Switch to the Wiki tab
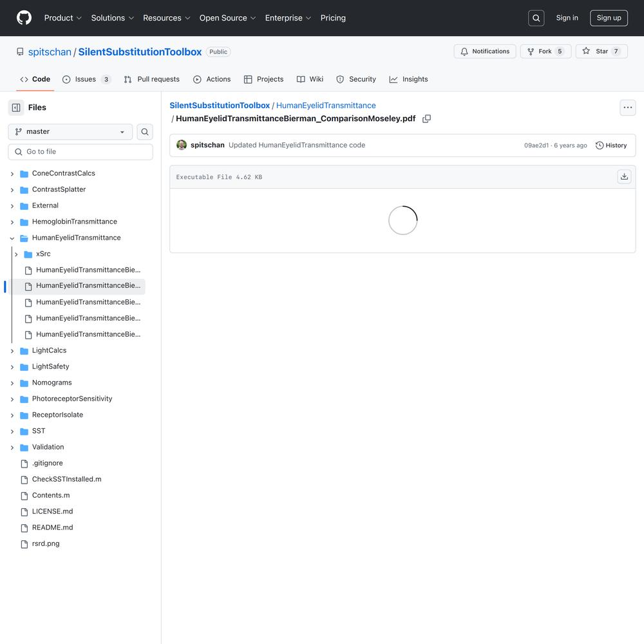Viewport: 644px width, 644px height. coord(310,79)
